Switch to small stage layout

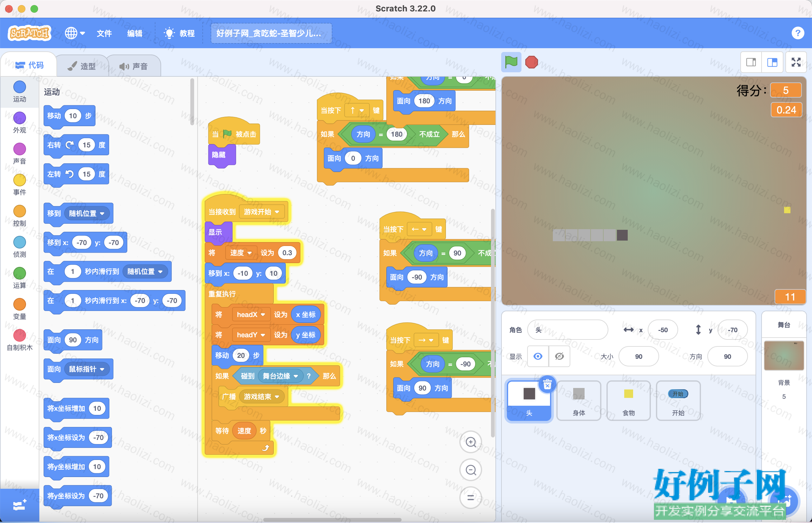(751, 62)
